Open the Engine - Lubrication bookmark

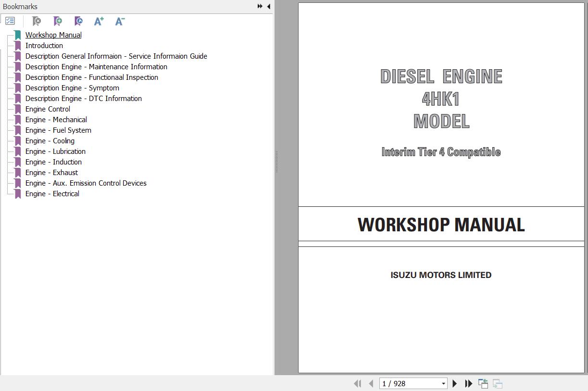coord(55,151)
